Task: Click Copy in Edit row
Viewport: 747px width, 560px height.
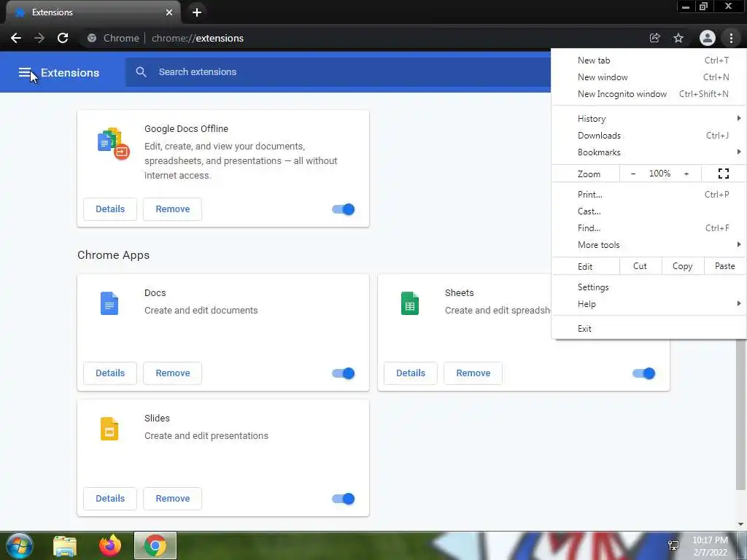Action: 683,266
